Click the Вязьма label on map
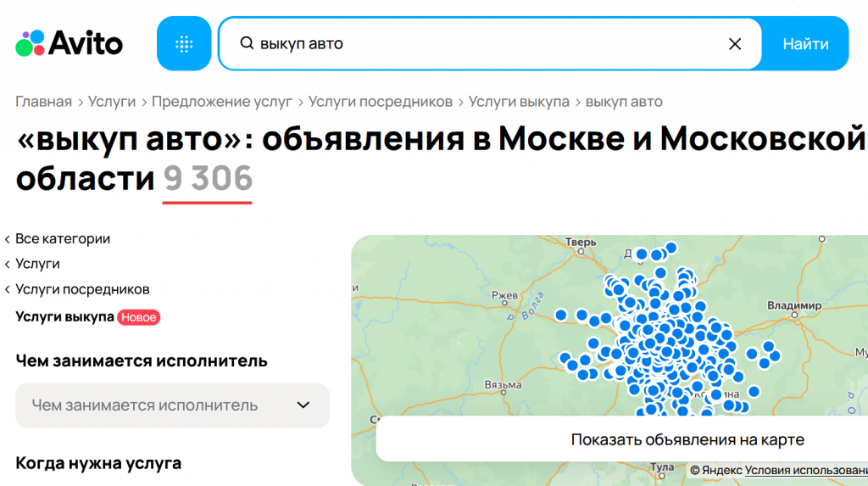The width and height of the screenshot is (868, 486). (503, 384)
